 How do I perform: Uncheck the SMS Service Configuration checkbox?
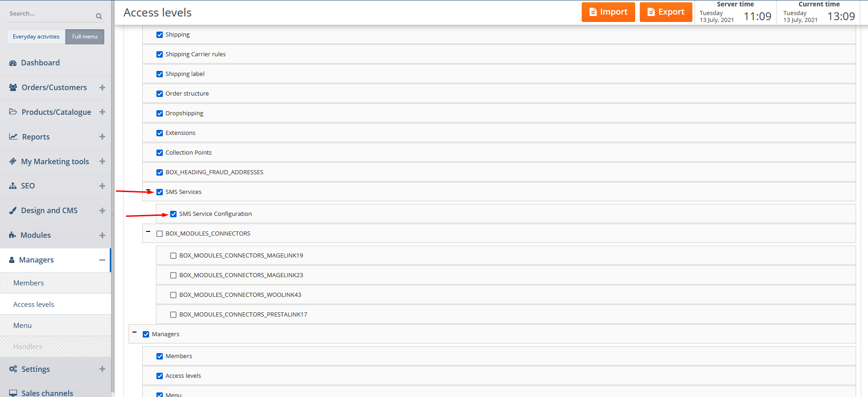click(173, 214)
